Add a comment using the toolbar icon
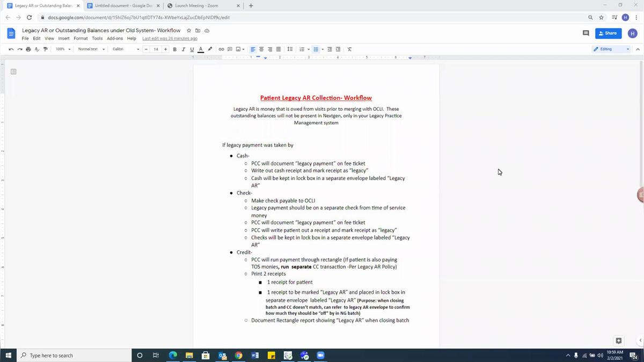The width and height of the screenshot is (644, 362). pyautogui.click(x=230, y=49)
